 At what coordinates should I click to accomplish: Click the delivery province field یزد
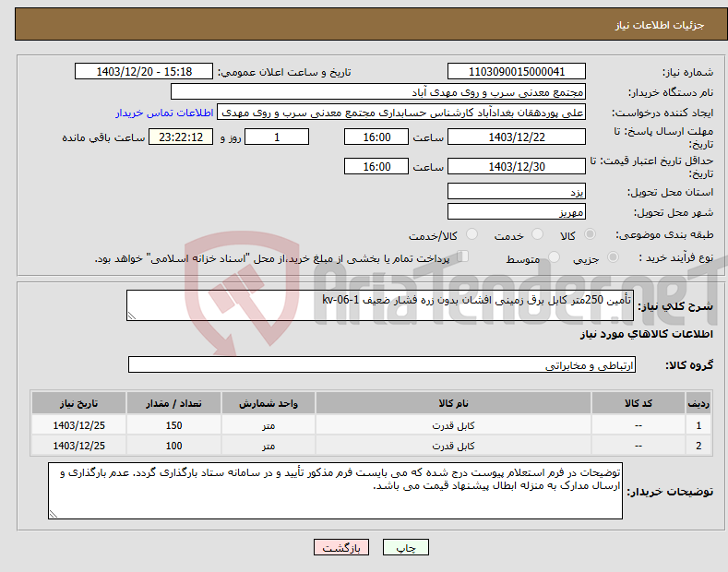point(517,191)
